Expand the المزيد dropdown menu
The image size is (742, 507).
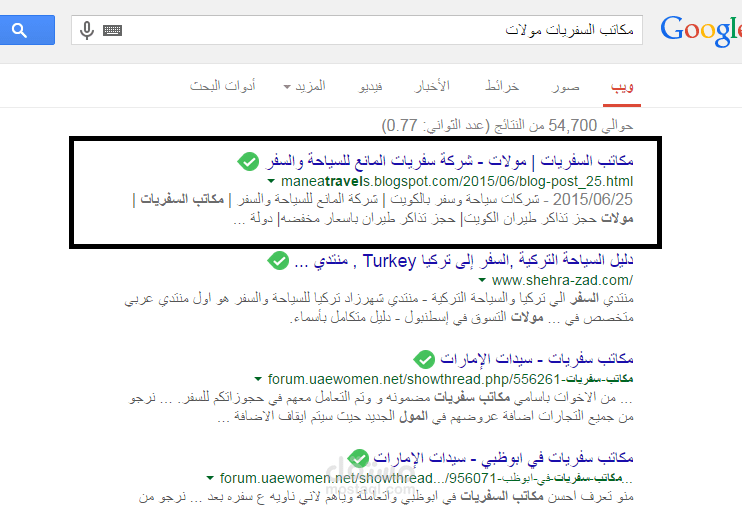[305, 86]
